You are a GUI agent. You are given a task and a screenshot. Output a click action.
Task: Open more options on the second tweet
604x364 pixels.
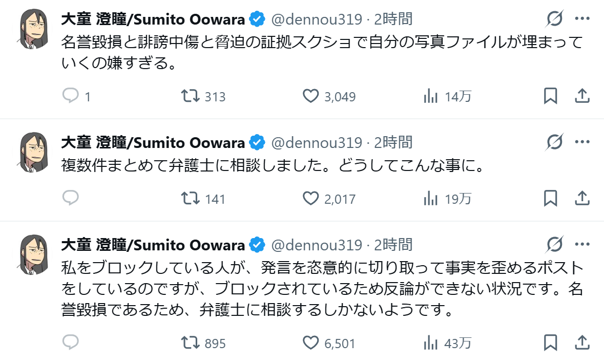click(x=582, y=142)
